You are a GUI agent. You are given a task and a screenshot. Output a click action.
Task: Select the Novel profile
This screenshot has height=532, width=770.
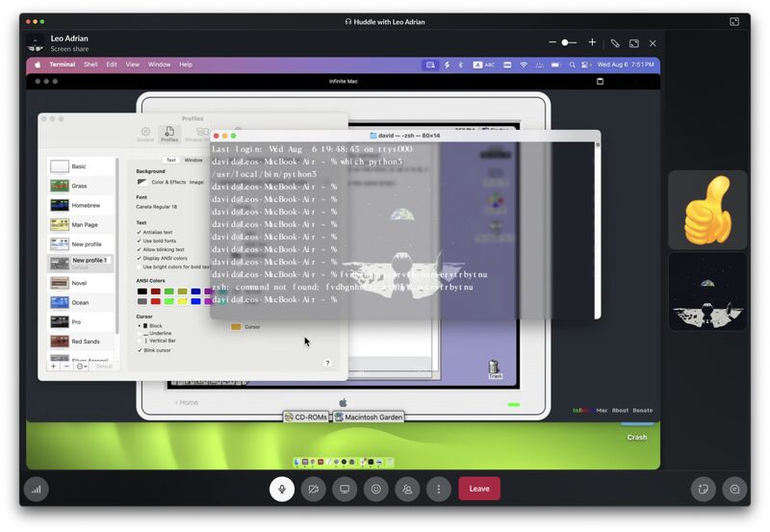82,283
